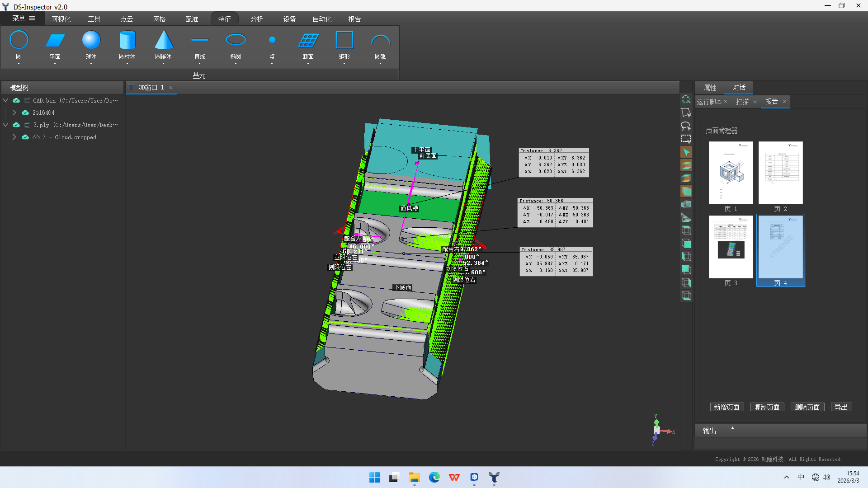Collapse the CAD.bin tree node

click(5, 100)
